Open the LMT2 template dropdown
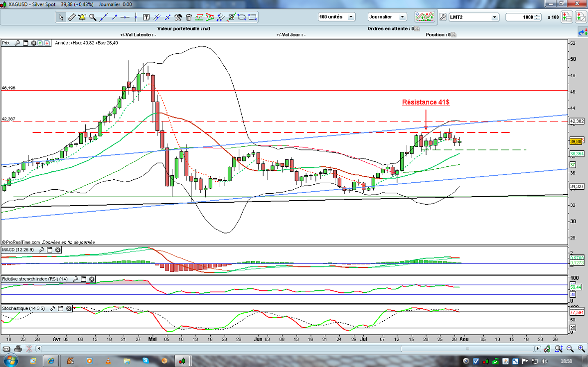The height and width of the screenshot is (367, 588). [473, 17]
